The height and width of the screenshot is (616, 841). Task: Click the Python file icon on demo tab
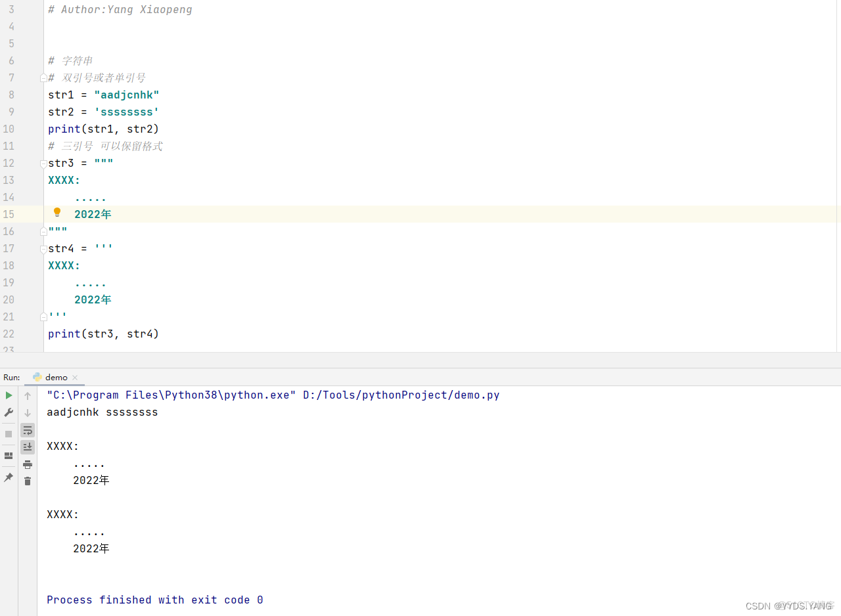tap(37, 377)
